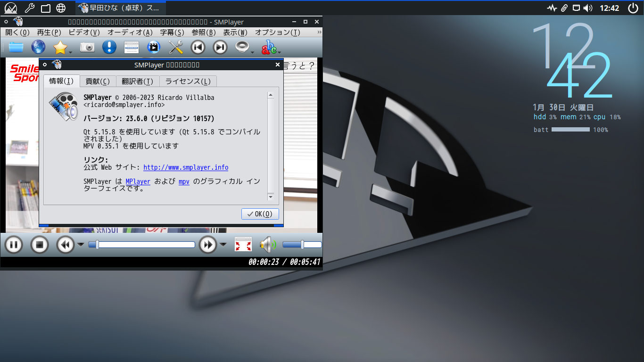The image size is (644, 362).
Task: Open the オーディオ(A) menu
Action: [130, 33]
